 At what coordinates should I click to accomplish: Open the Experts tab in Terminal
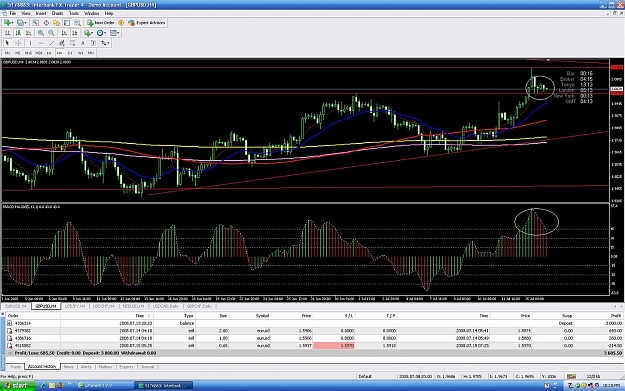tap(126, 367)
